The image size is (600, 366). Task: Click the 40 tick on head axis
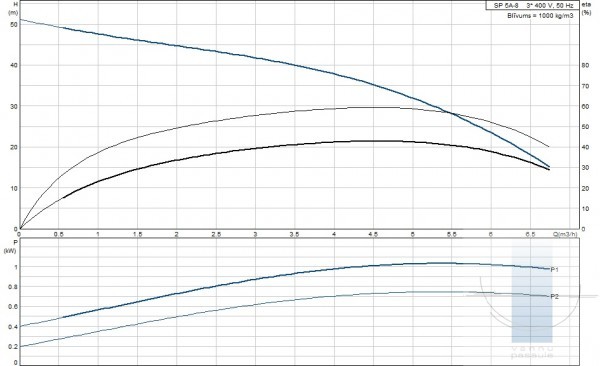pos(14,65)
